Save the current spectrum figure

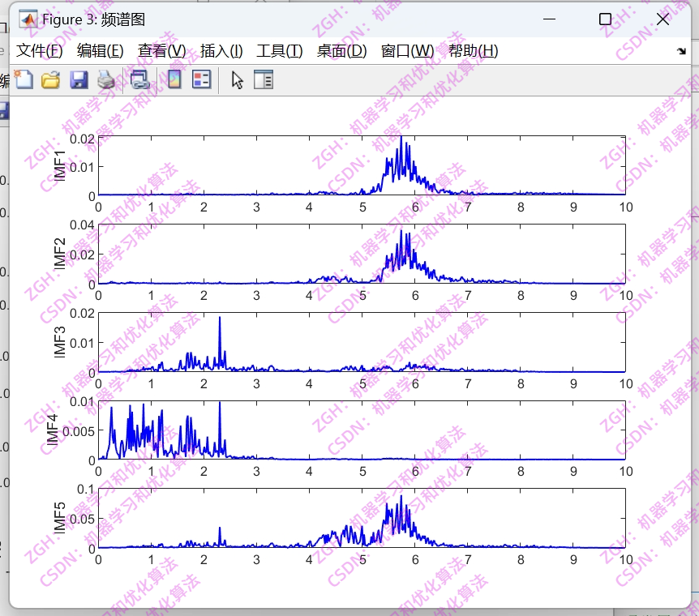point(79,79)
